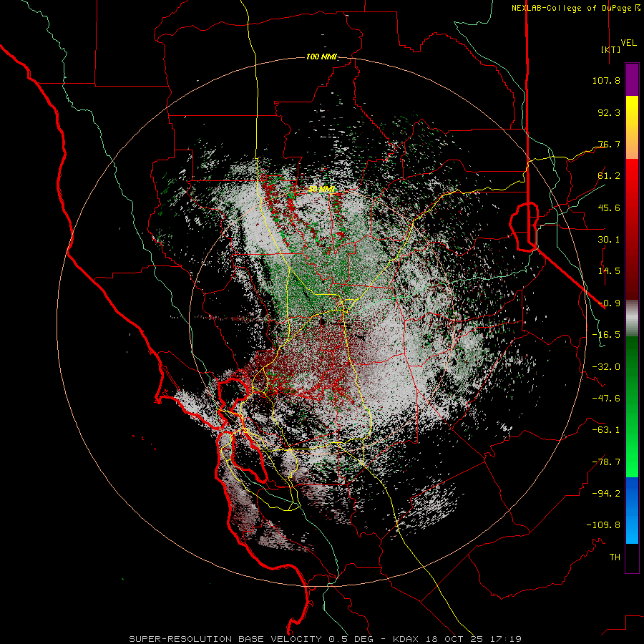Image resolution: width=644 pixels, height=644 pixels.
Task: Click the 92.3 legend value
Action: (609, 112)
